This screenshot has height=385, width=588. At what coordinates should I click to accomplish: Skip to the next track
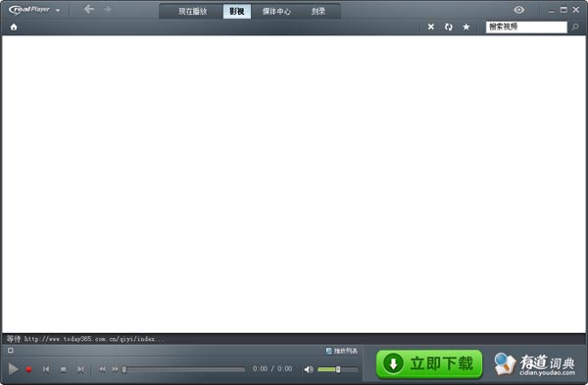coord(80,369)
